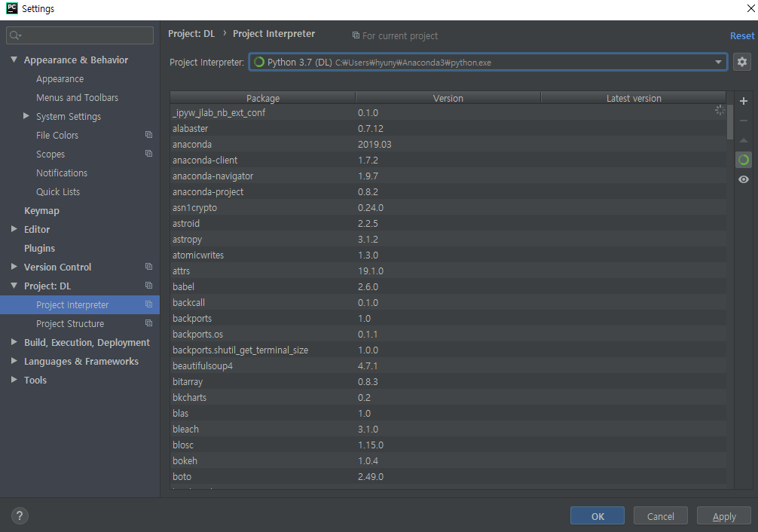Click the PyCharm logo in title bar
Screen dimensions: 758x532
[11, 8]
